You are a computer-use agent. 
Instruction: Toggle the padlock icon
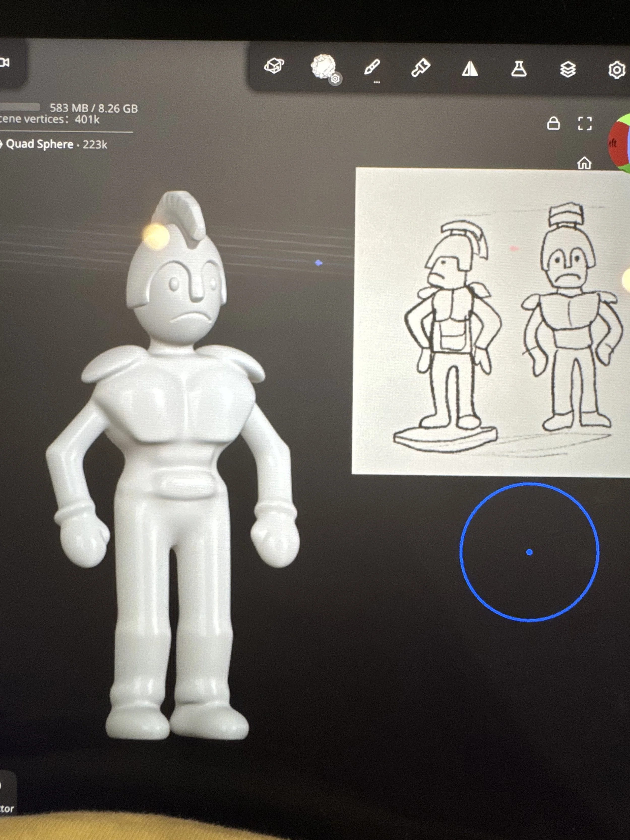click(553, 123)
